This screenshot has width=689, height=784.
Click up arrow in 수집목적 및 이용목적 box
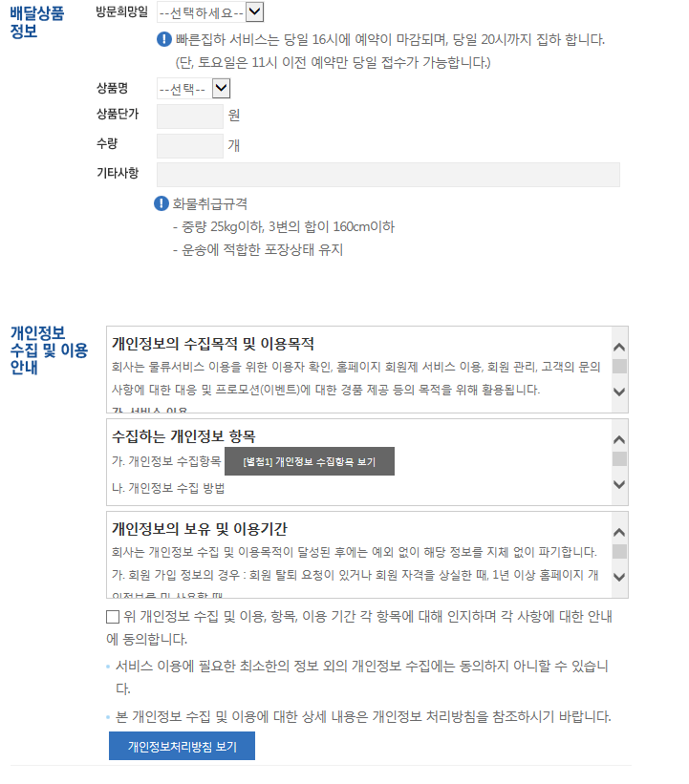point(619,347)
